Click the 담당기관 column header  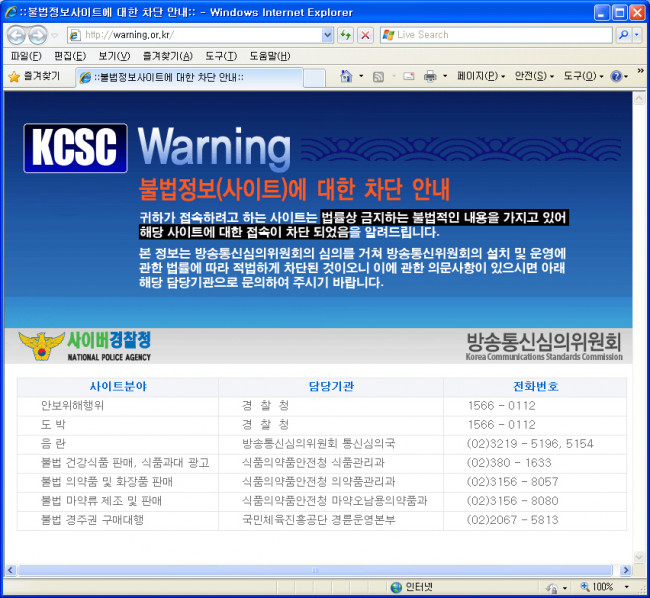point(331,386)
